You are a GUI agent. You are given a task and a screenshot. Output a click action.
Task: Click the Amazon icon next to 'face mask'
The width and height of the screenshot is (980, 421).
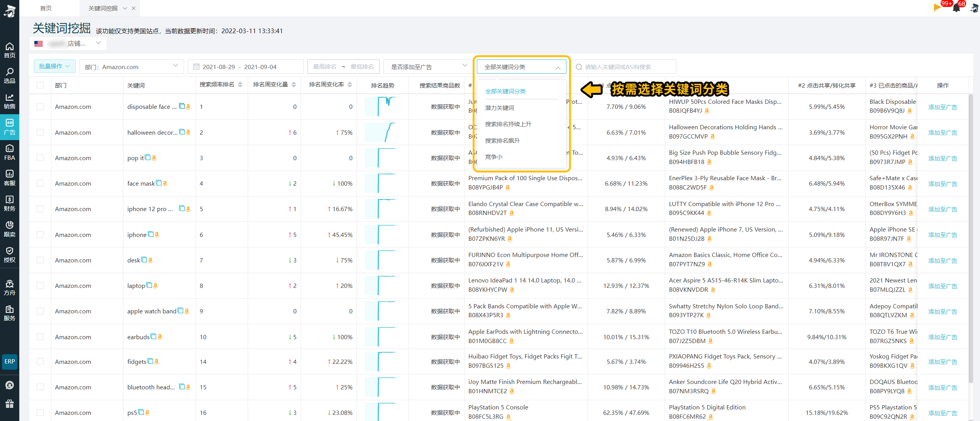point(165,183)
